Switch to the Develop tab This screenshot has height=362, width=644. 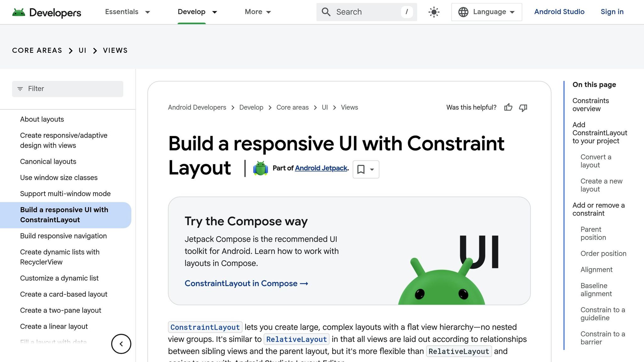192,12
